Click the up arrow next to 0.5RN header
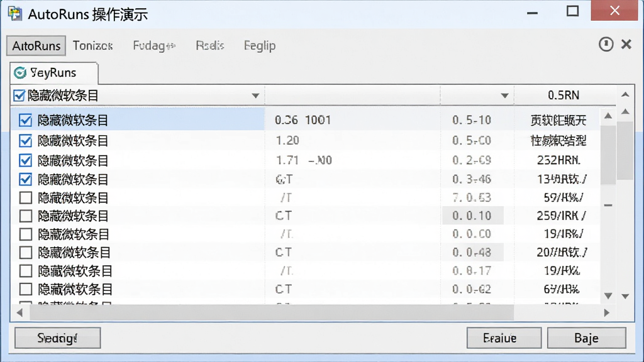 (x=626, y=95)
